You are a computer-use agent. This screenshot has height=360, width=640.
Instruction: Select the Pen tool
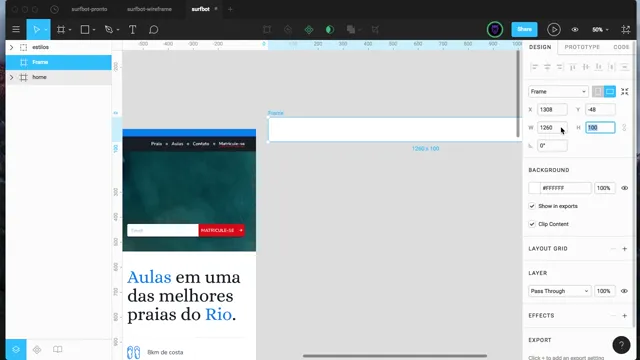point(109,29)
